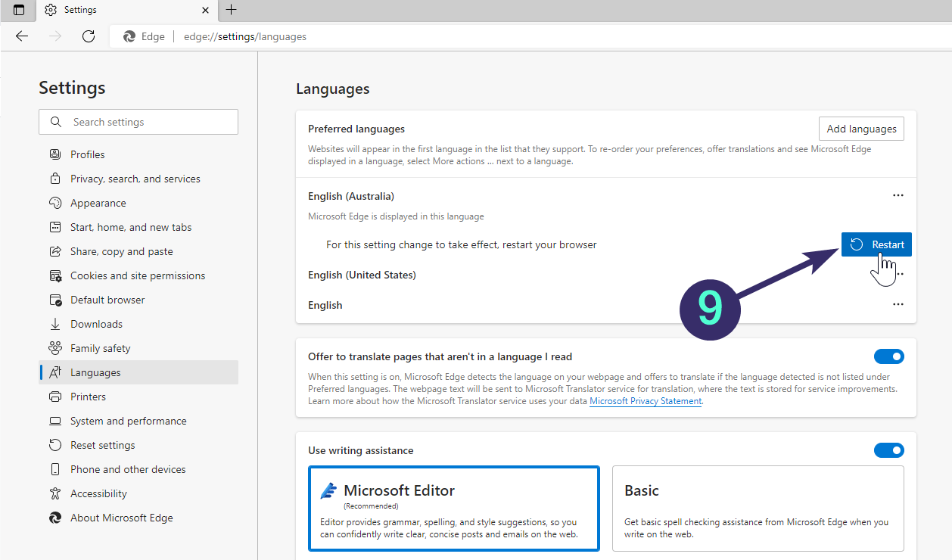Click the page refresh icon

[x=89, y=36]
